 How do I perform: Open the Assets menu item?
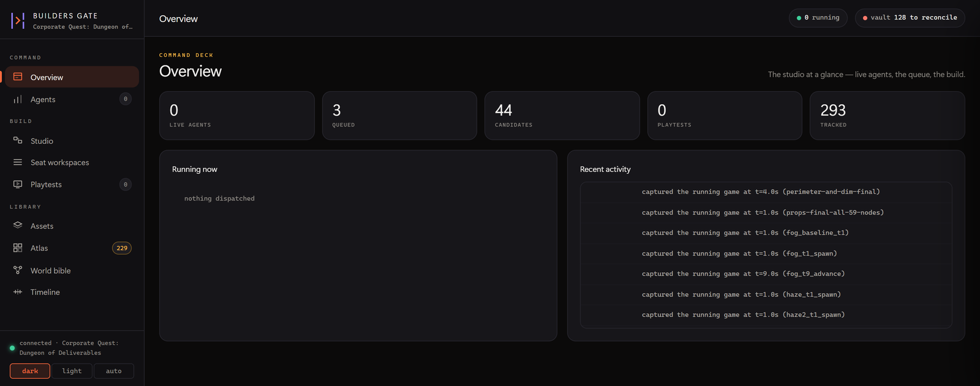pos(72,226)
